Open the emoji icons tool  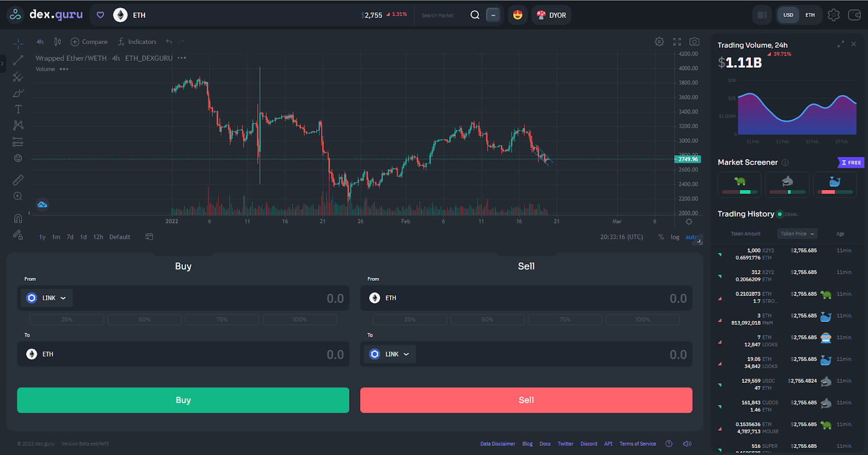tap(18, 158)
